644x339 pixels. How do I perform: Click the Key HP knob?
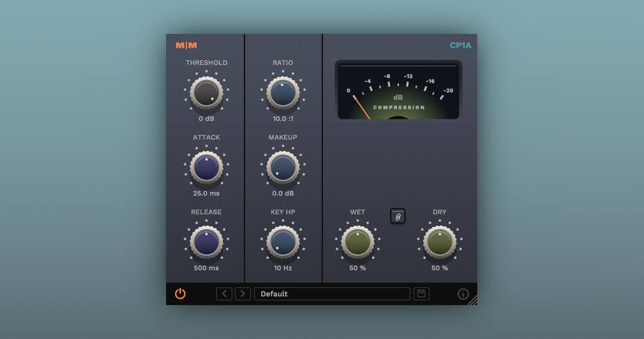pos(283,242)
